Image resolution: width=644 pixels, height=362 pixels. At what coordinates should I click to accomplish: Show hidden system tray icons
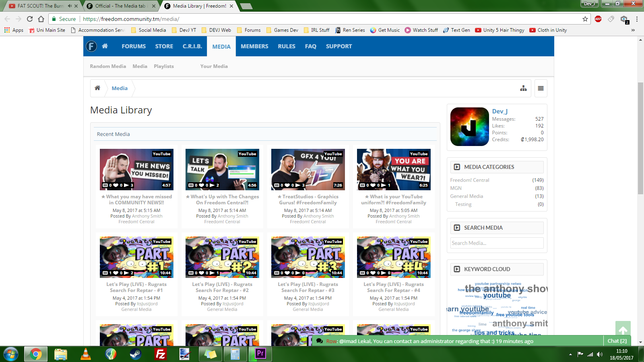tap(570, 354)
